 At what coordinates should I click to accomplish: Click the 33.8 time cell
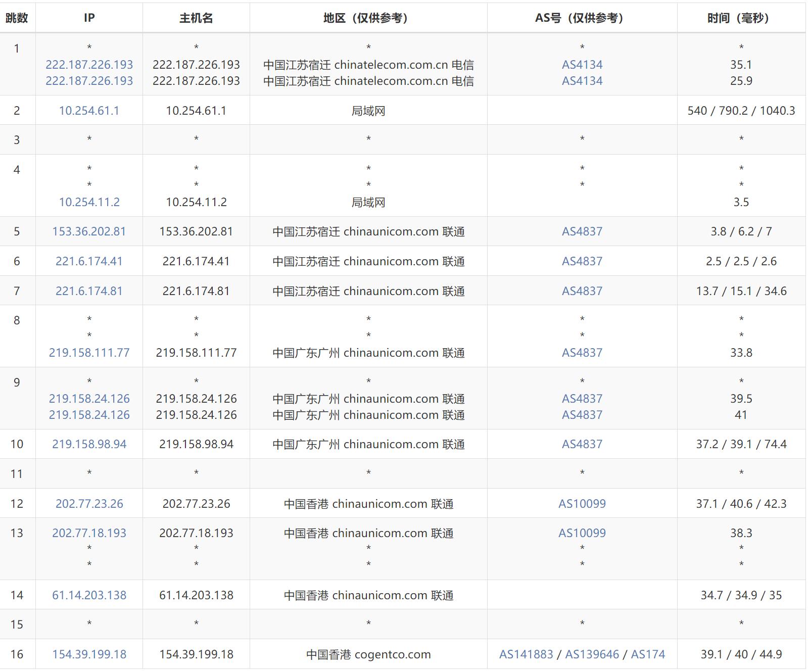click(x=741, y=353)
